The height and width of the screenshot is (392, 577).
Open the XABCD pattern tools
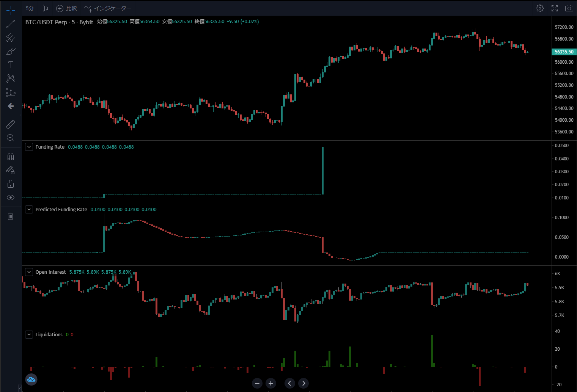[x=11, y=78]
